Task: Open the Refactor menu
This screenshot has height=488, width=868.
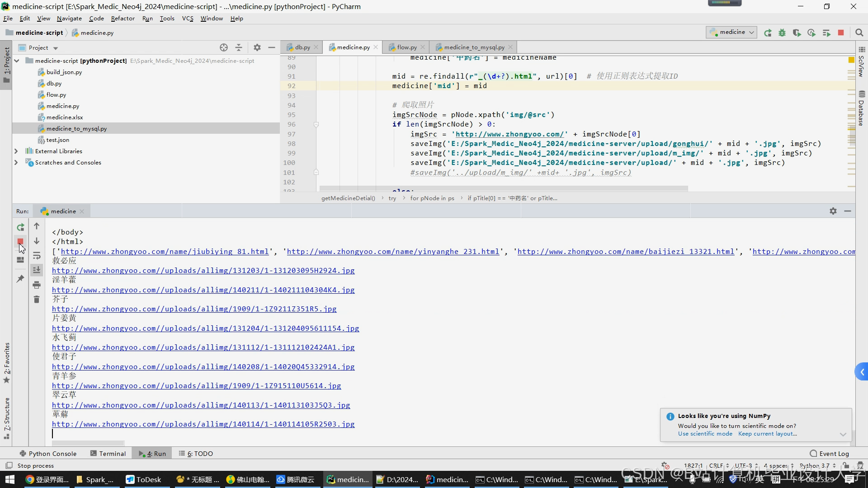Action: [123, 19]
